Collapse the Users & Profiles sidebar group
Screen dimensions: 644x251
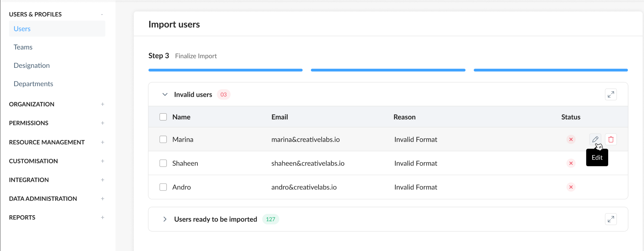pos(102,14)
